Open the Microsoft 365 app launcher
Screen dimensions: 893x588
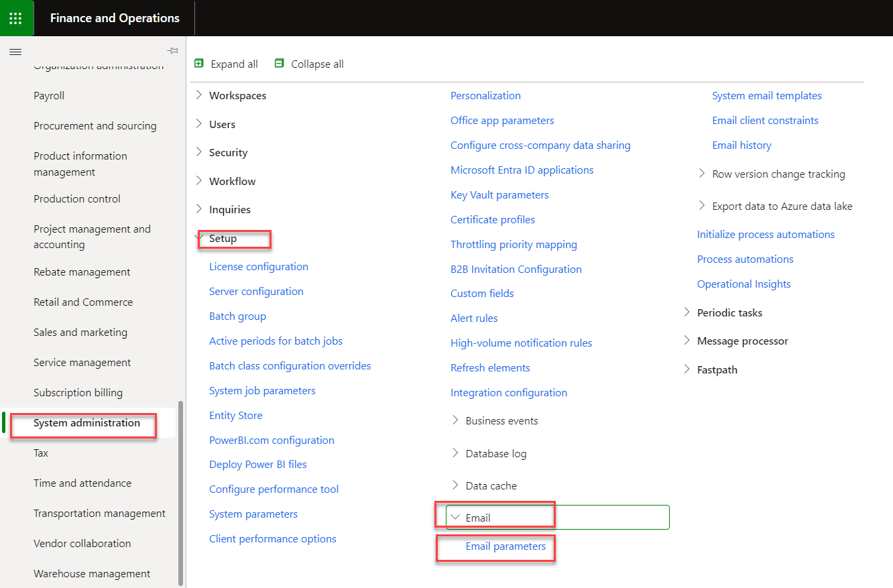pos(16,17)
